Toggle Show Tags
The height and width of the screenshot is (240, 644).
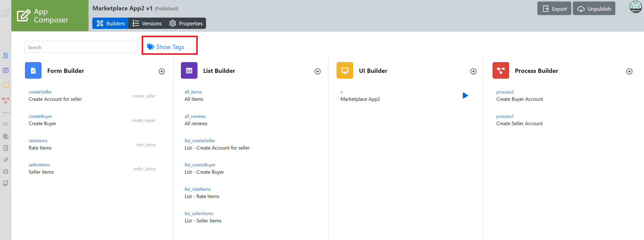click(x=166, y=47)
